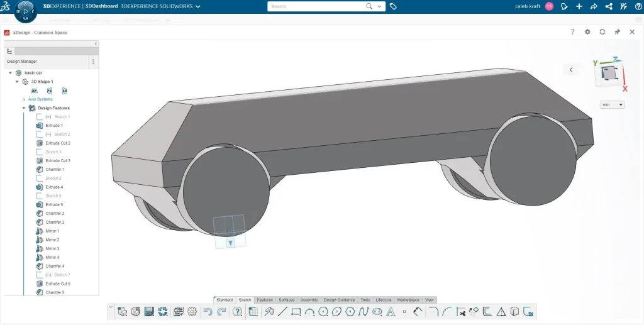Viewport: 644px width, 325px height.
Task: Select the ZX plane icon
Action: point(65,91)
